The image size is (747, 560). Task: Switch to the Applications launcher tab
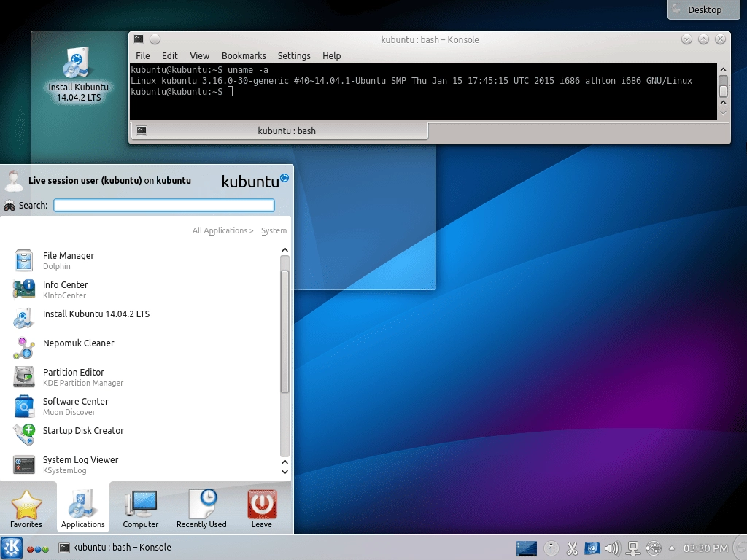click(x=83, y=507)
